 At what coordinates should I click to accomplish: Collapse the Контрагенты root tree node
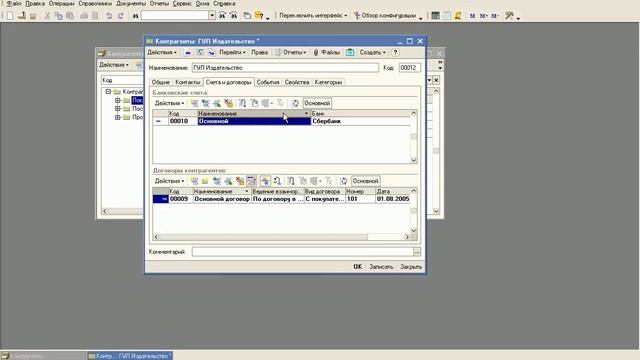click(x=108, y=91)
